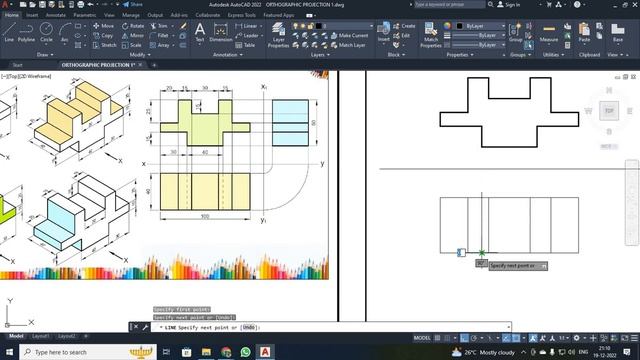
Task: Click the Save icon in quick access toolbar
Action: 42,4
